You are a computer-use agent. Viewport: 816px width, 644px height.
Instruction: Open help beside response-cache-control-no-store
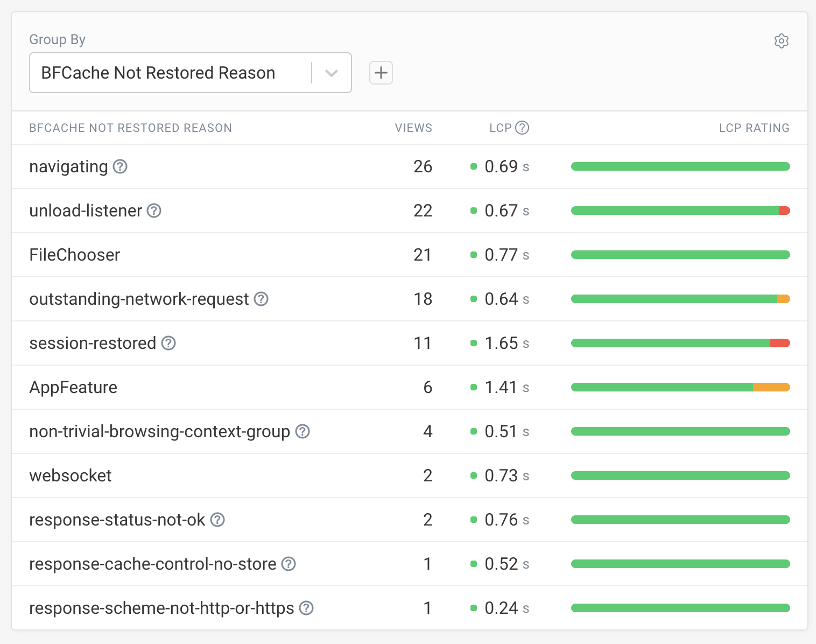tap(289, 564)
